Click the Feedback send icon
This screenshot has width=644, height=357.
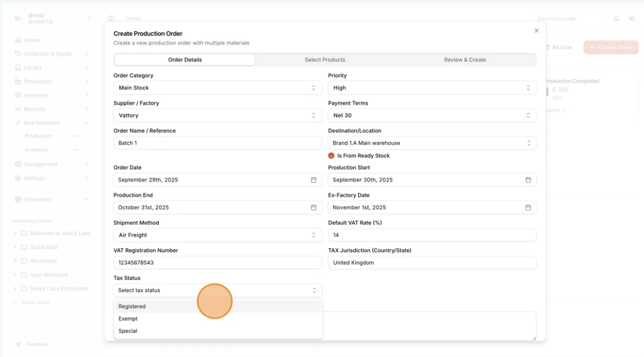(18, 345)
